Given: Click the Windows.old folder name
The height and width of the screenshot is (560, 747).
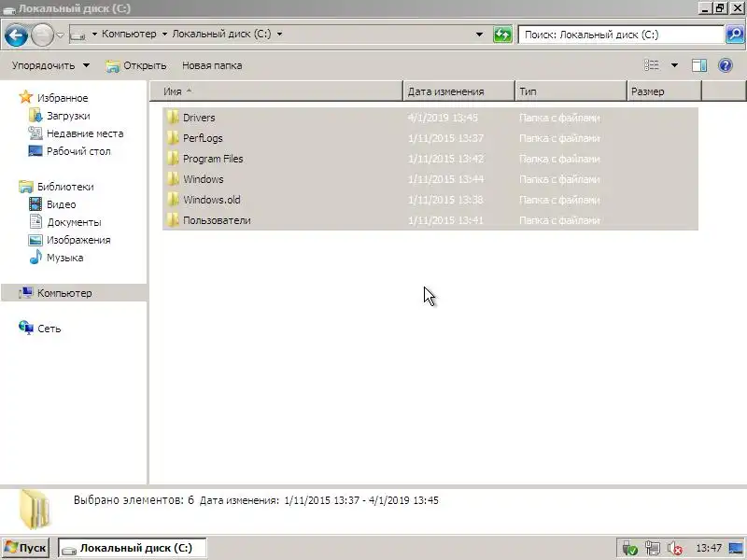Looking at the screenshot, I should point(212,200).
